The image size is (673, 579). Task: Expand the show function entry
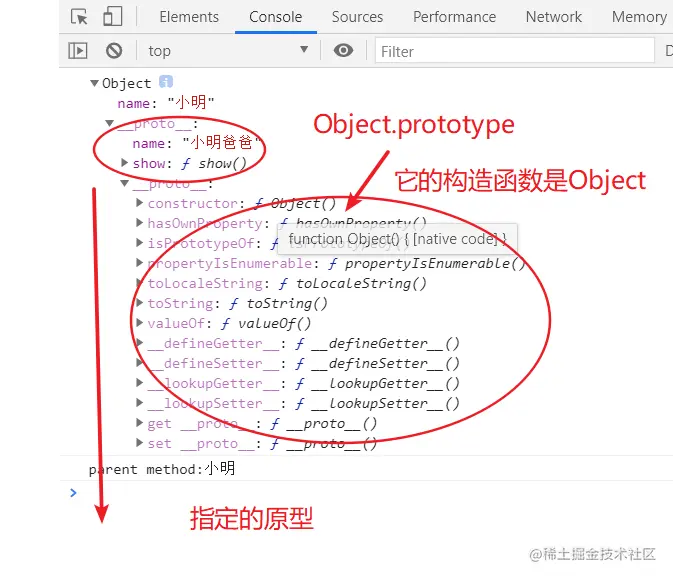(124, 163)
